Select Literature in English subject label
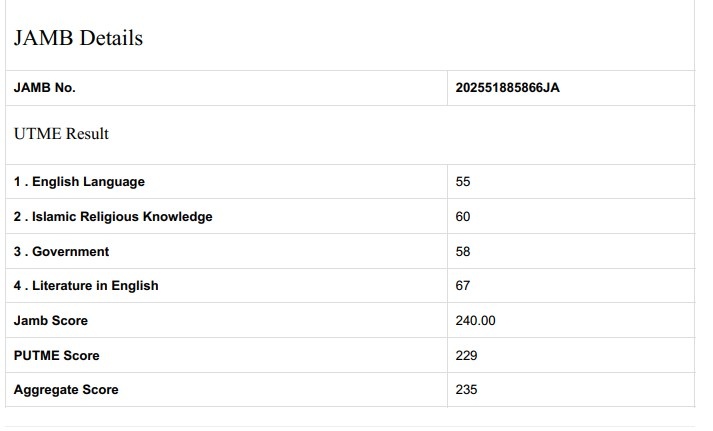The height and width of the screenshot is (431, 713). [86, 286]
